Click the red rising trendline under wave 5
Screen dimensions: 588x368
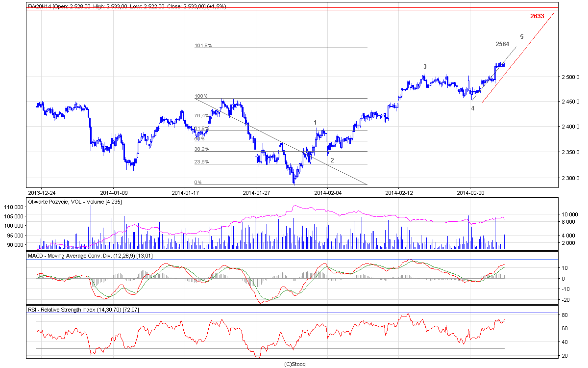[x=518, y=58]
